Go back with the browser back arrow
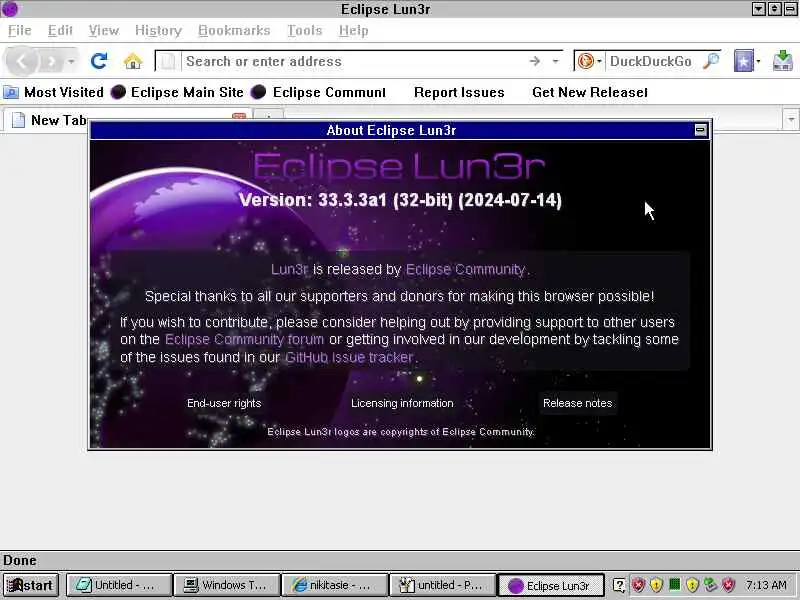Image resolution: width=800 pixels, height=600 pixels. coord(21,62)
